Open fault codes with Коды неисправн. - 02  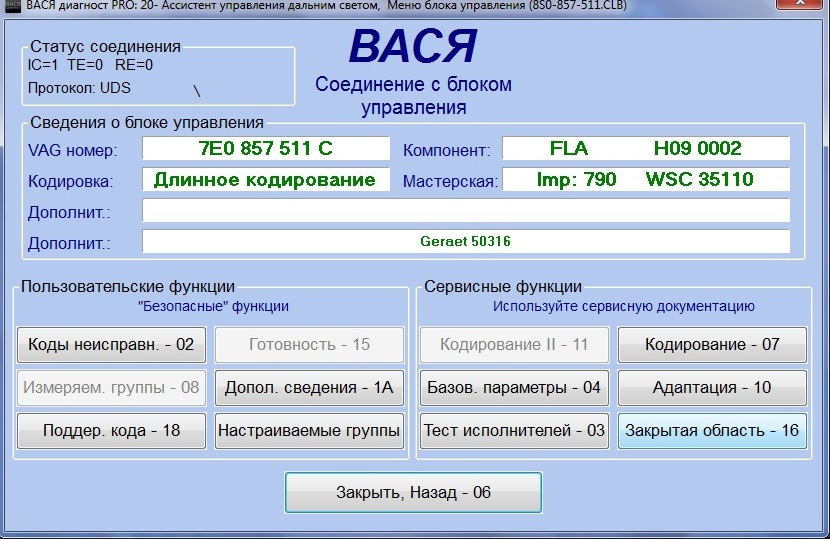pos(111,344)
